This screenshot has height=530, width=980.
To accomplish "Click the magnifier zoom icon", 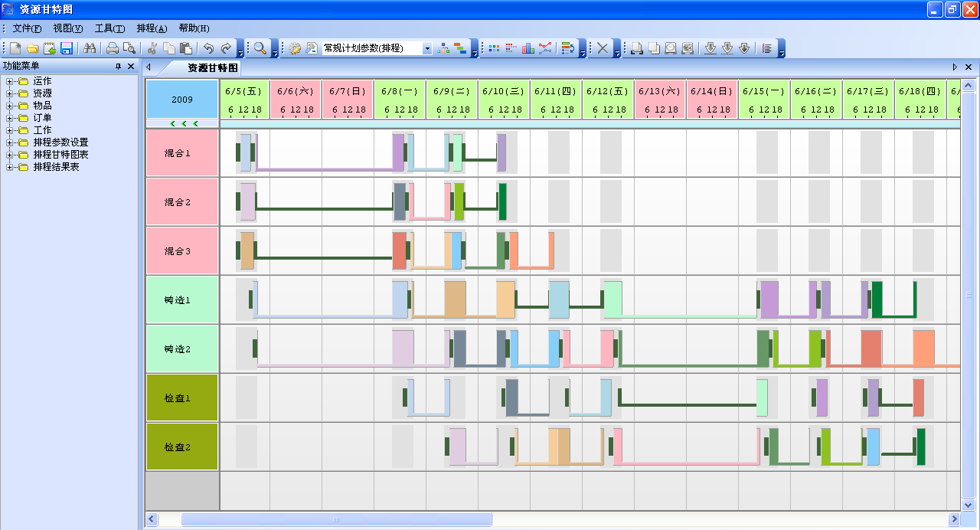I will coord(260,48).
